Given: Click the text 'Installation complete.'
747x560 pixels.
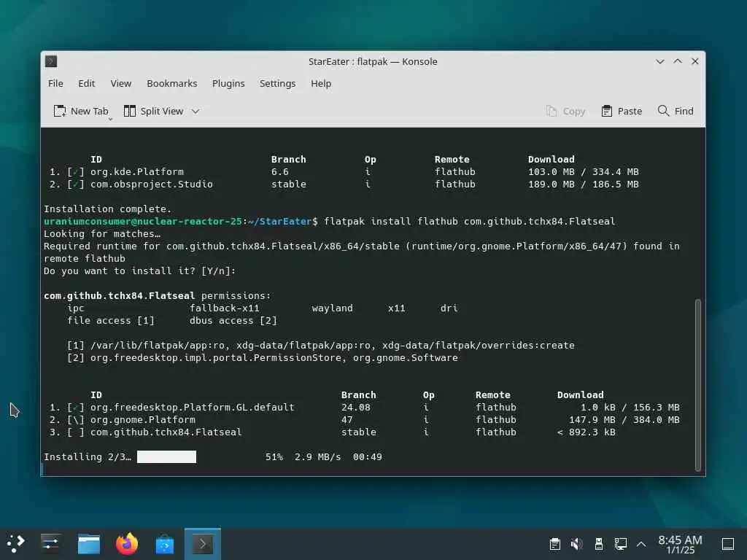Looking at the screenshot, I should [x=107, y=209].
